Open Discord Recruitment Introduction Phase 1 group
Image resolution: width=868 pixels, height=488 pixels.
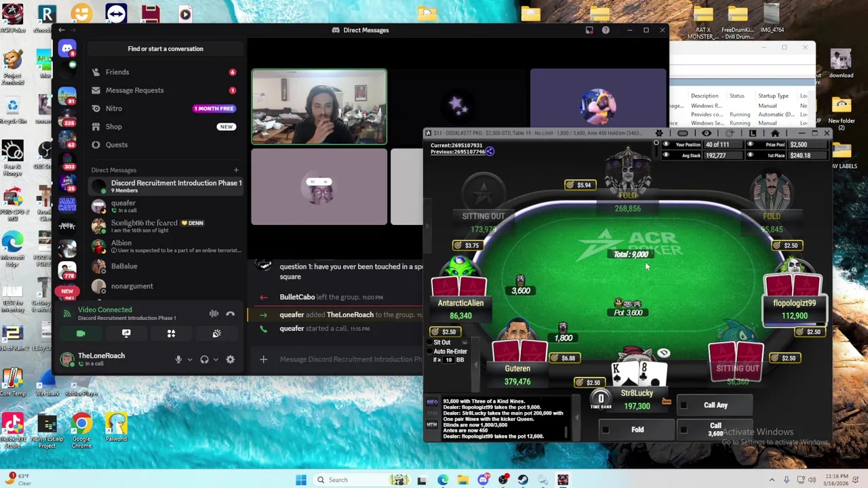(165, 186)
